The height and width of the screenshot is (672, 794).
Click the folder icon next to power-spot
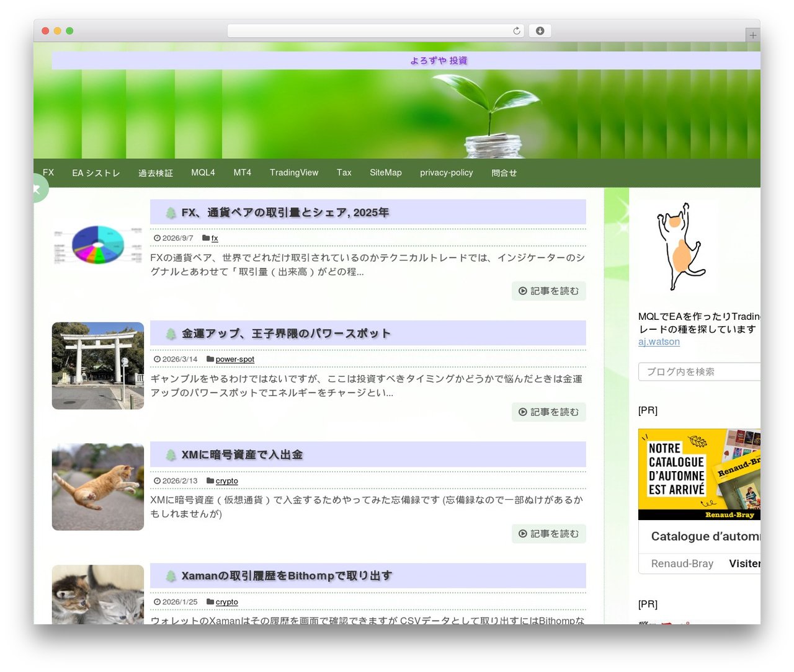[x=210, y=359]
